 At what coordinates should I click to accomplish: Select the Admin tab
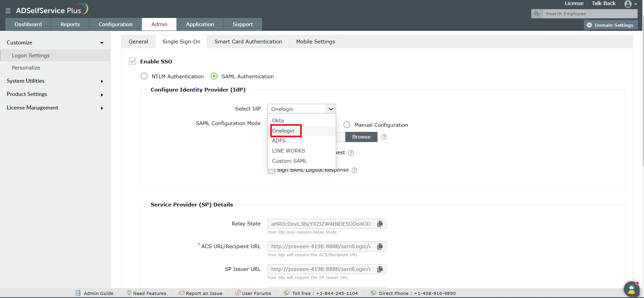(x=159, y=24)
